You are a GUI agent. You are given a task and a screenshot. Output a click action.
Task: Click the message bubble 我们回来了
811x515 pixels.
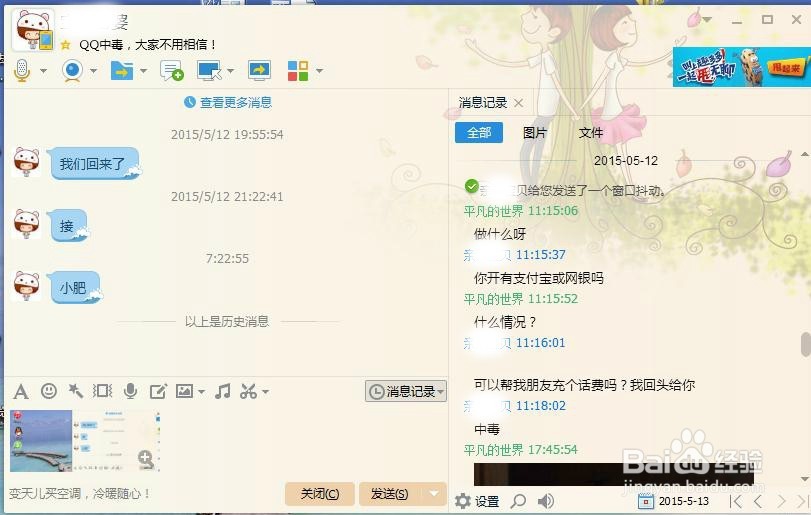coord(94,164)
